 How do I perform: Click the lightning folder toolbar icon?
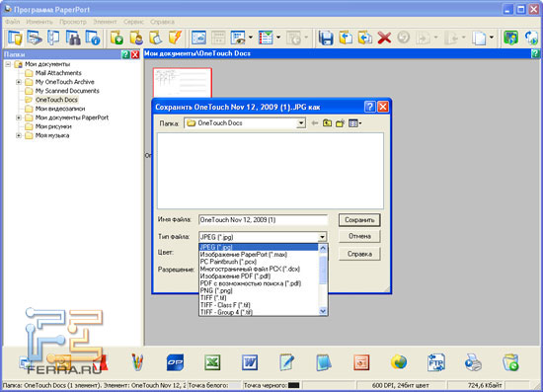[x=175, y=38]
